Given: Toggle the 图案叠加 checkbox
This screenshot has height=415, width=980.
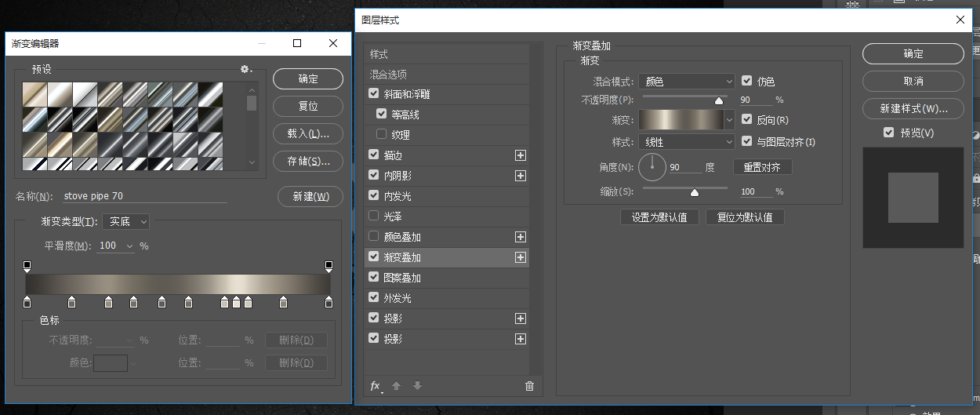Looking at the screenshot, I should coord(374,278).
